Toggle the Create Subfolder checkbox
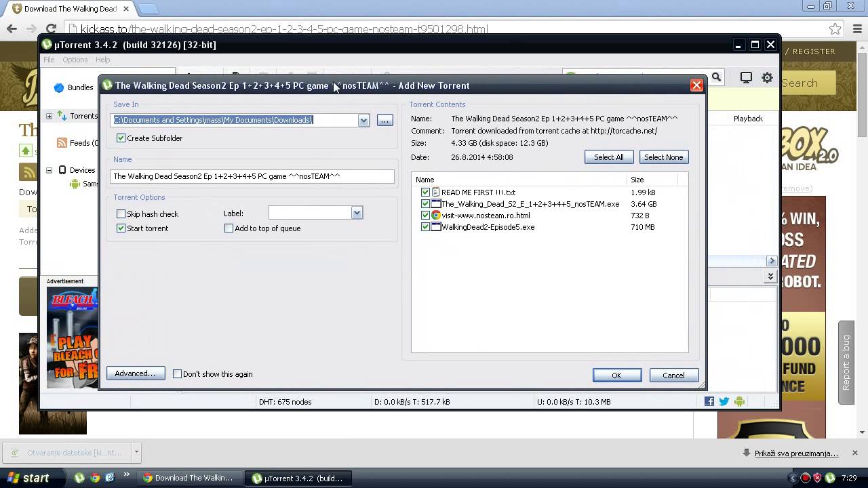The width and height of the screenshot is (868, 488). (x=121, y=138)
